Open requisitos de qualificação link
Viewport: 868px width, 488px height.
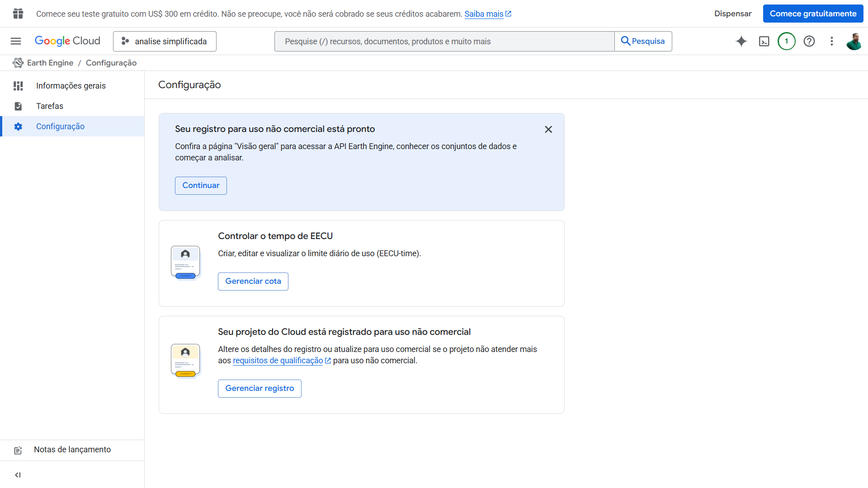[278, 361]
